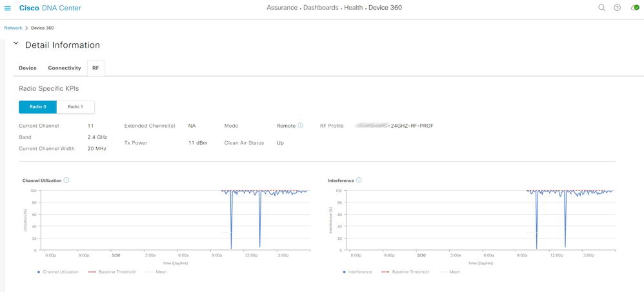Switch to the Device tab

[28, 68]
